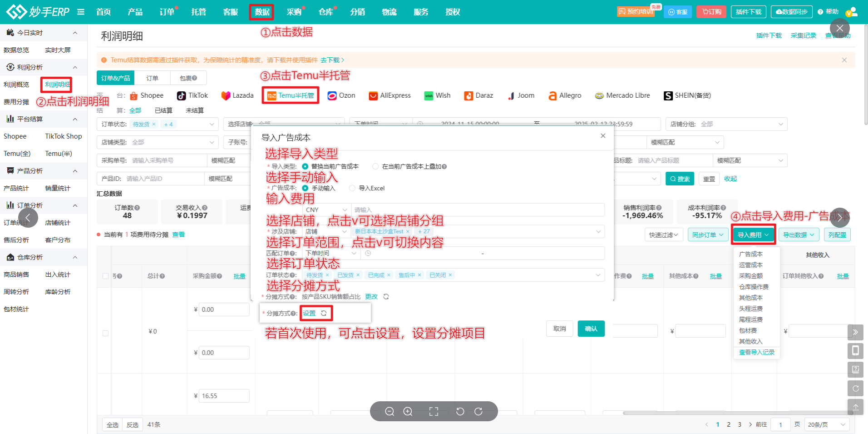This screenshot has height=434, width=868.
Task: Click the refresh icon beside 设置
Action: (324, 313)
